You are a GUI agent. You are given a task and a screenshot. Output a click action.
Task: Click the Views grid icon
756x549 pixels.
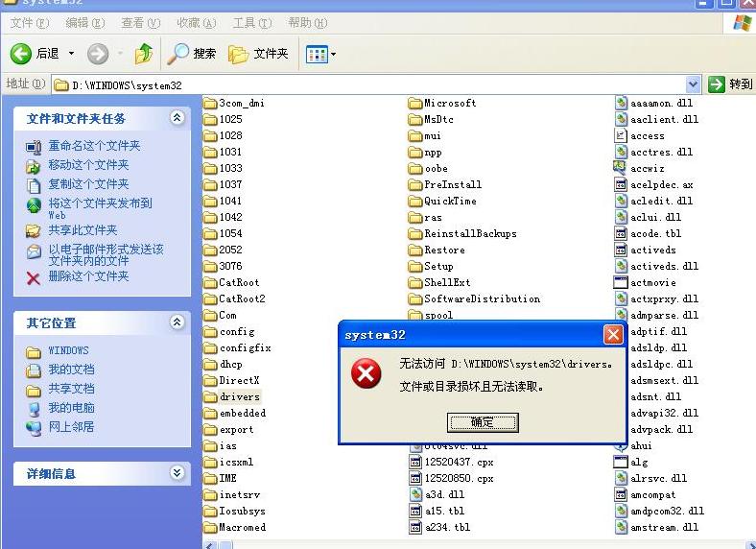[x=317, y=54]
